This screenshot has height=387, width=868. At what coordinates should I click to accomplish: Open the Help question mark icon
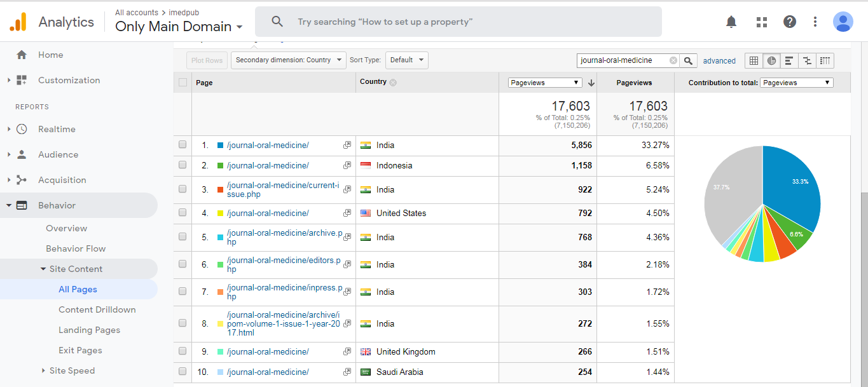[x=789, y=22]
